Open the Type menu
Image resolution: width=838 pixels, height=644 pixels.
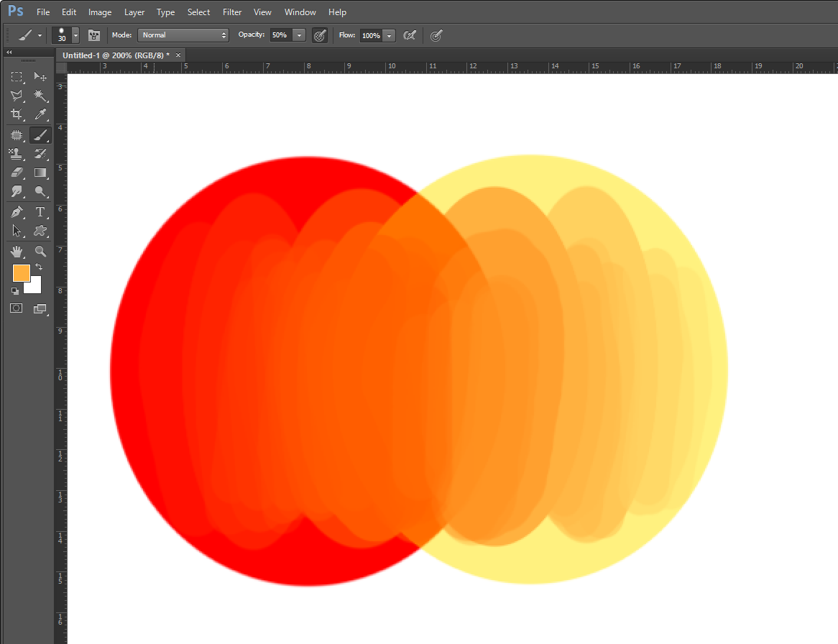click(x=166, y=11)
